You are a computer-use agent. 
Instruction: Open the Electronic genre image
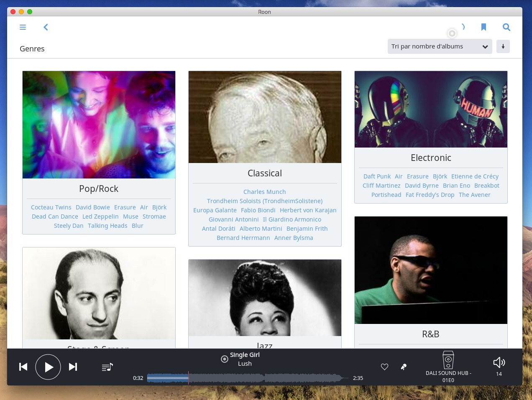coord(431,109)
